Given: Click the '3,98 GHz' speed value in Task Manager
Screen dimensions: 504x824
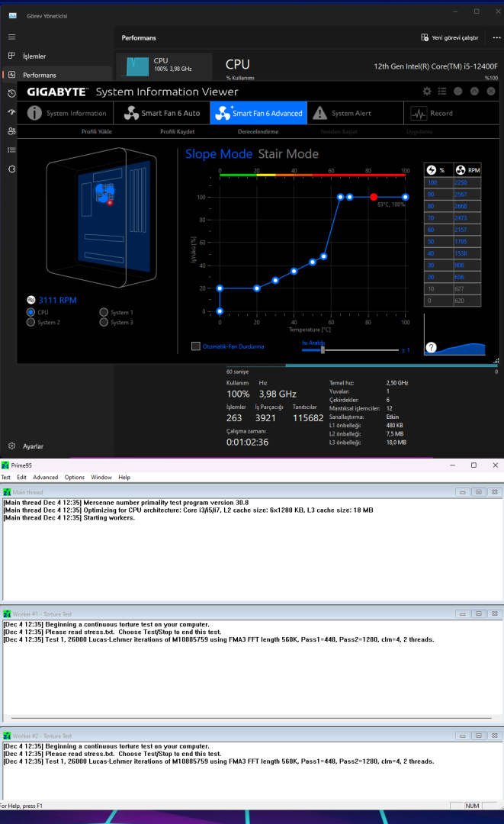Looking at the screenshot, I should pos(278,394).
